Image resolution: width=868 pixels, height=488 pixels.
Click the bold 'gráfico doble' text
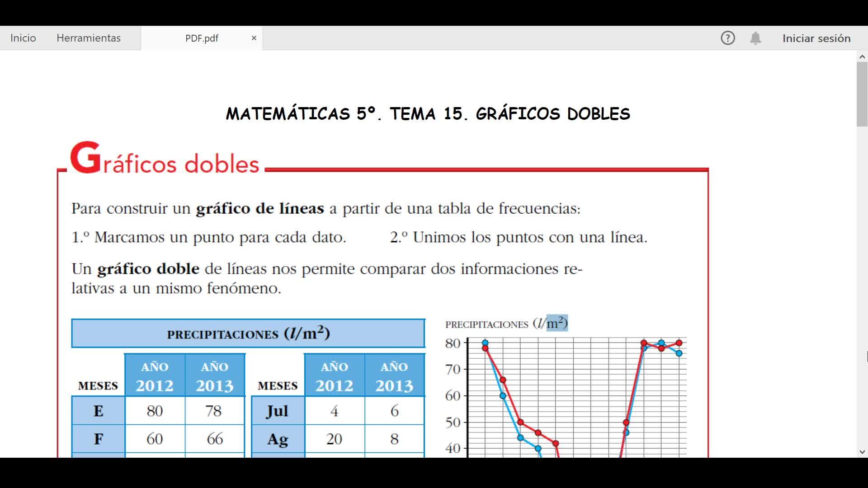coord(148,269)
